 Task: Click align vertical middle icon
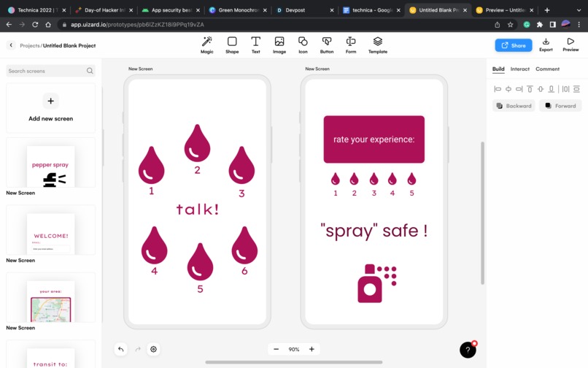[541, 89]
